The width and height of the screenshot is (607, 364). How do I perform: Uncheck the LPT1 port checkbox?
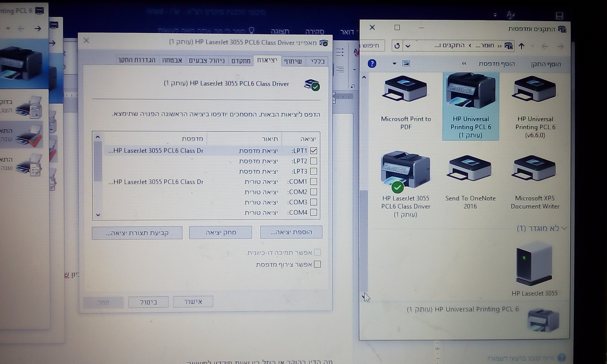[x=313, y=151]
